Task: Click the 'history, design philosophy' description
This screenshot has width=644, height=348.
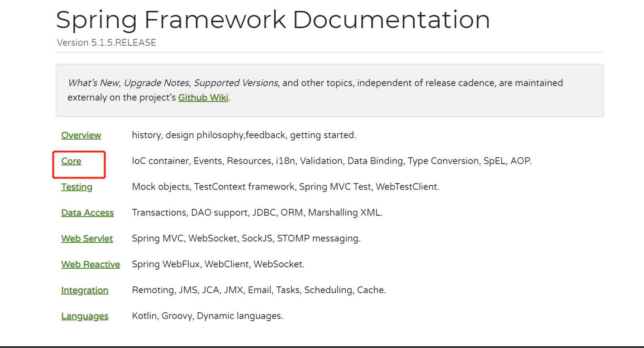Action: click(x=244, y=135)
